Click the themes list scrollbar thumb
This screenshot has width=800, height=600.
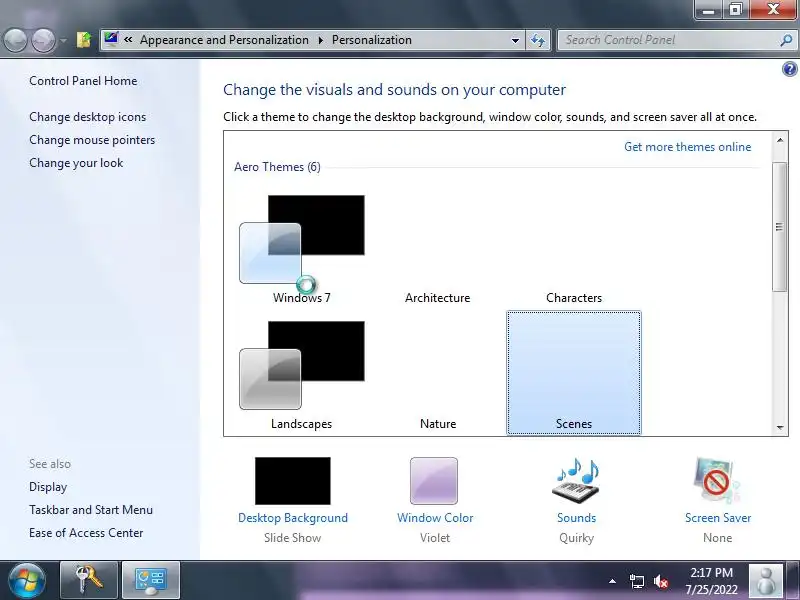[780, 227]
